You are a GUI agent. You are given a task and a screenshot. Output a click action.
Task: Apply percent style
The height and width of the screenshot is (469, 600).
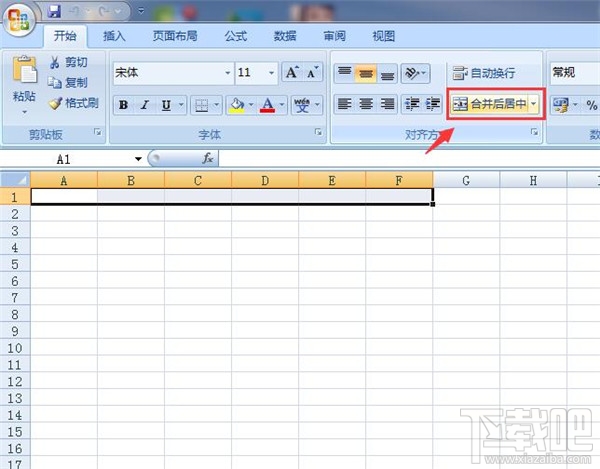[x=592, y=105]
